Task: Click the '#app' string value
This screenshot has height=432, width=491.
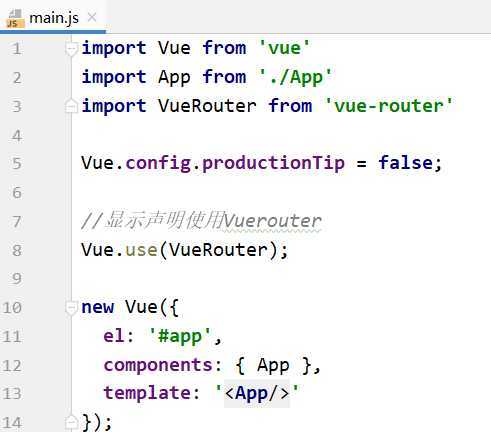Action: click(180, 336)
